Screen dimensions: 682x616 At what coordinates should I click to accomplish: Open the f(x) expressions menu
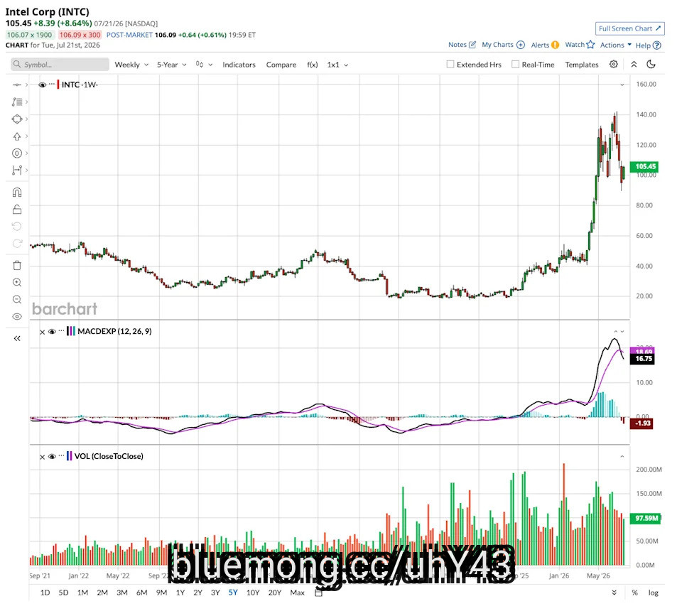pyautogui.click(x=313, y=65)
